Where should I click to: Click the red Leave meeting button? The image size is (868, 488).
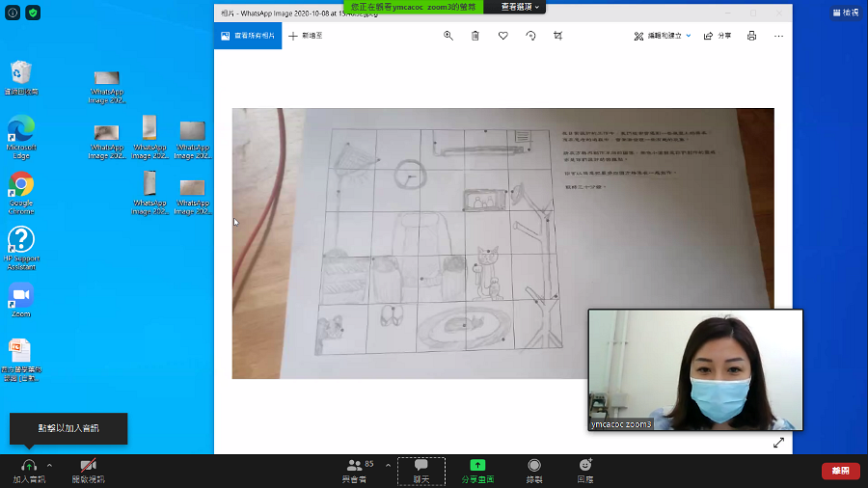[840, 471]
